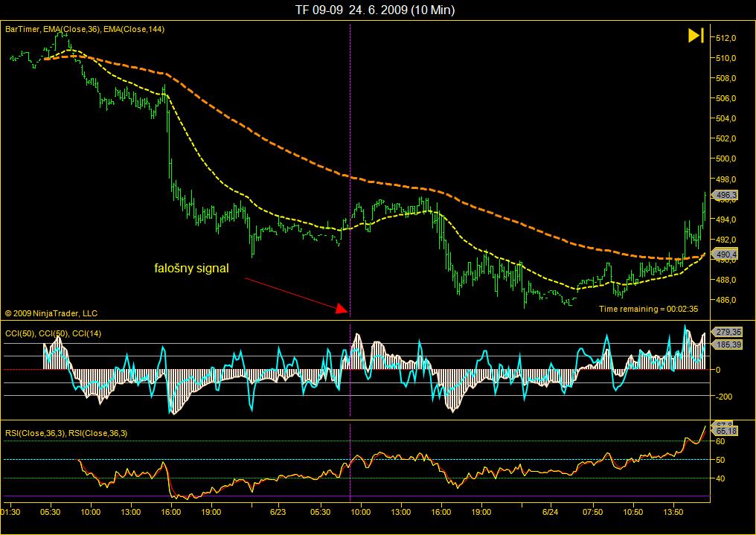Click the CCI axis label 0

[718, 370]
